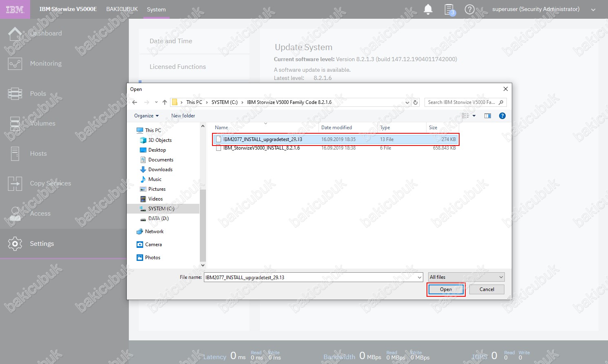Open superuser account dropdown
Image resolution: width=608 pixels, height=364 pixels.
[x=593, y=10]
